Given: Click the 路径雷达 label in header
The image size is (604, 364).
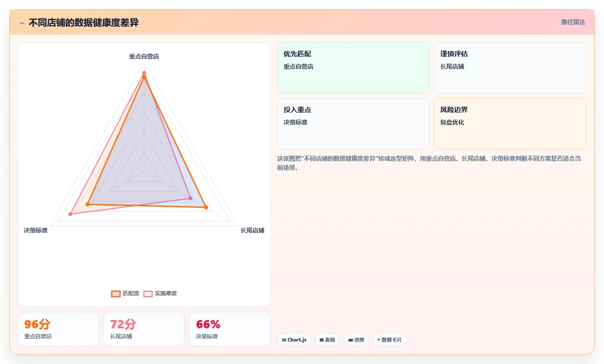Looking at the screenshot, I should coord(573,22).
